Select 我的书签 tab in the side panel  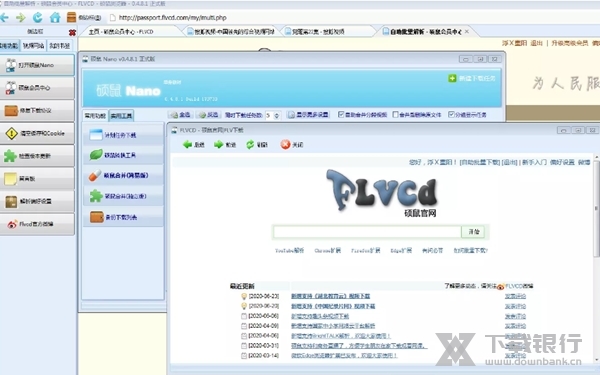tap(60, 46)
